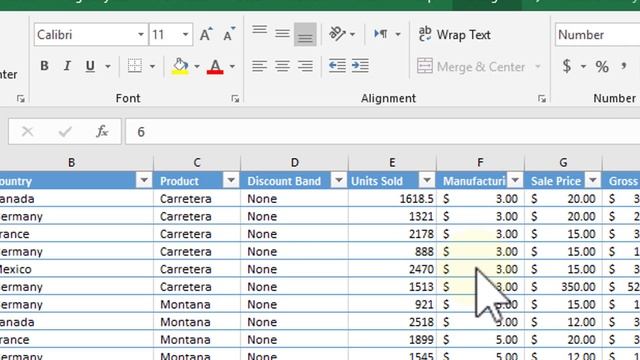The height and width of the screenshot is (360, 640).
Task: Select Units Sold cell 888
Action: click(x=392, y=251)
